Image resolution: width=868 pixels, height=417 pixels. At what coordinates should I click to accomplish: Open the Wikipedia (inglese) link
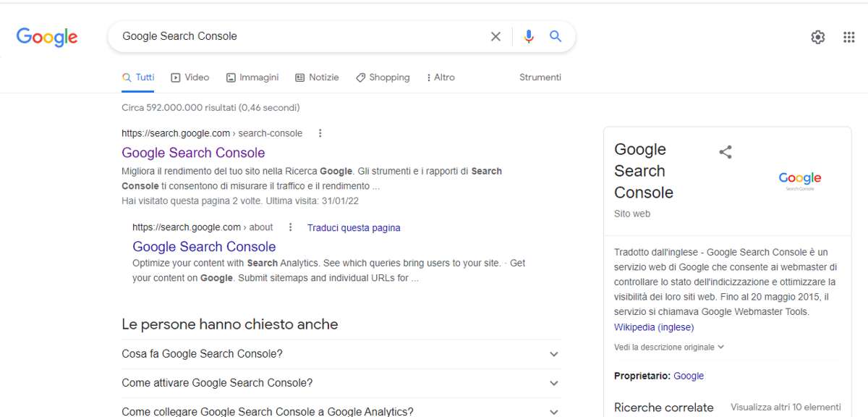coord(654,327)
